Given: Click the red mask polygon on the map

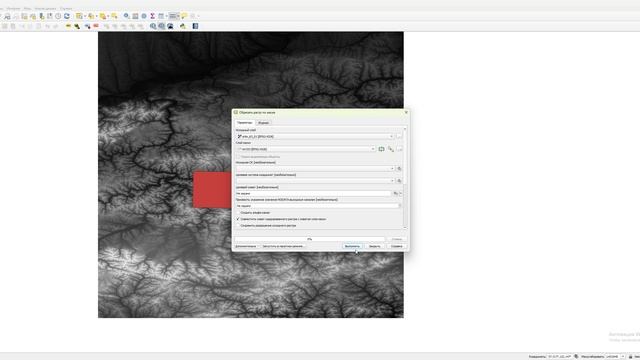Looking at the screenshot, I should [x=212, y=190].
